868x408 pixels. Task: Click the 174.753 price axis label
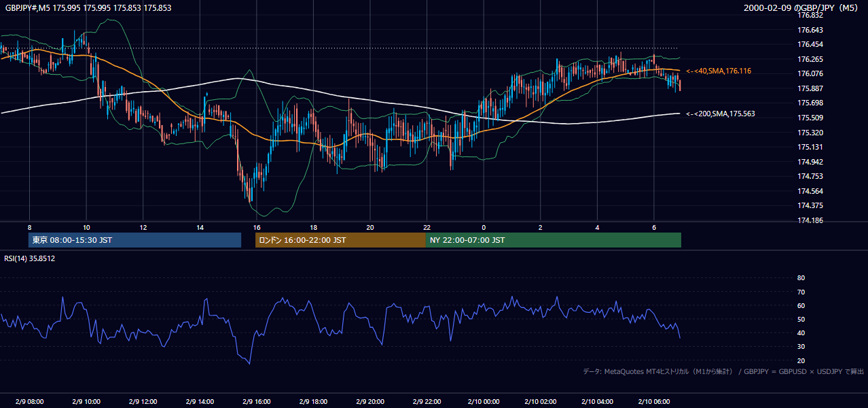[810, 176]
